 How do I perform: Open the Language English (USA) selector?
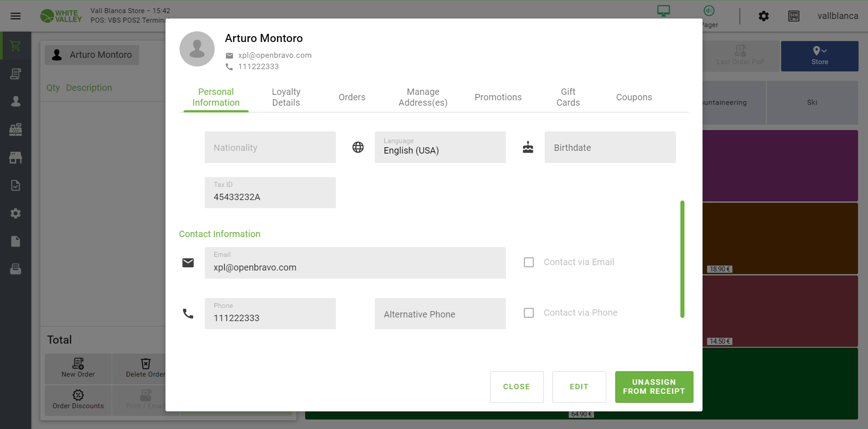[x=440, y=147]
